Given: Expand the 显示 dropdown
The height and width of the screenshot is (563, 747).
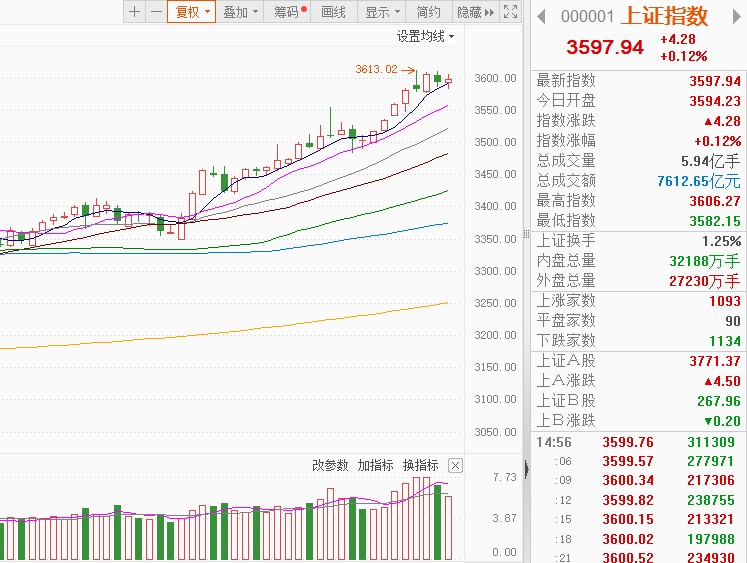Looking at the screenshot, I should point(381,11).
